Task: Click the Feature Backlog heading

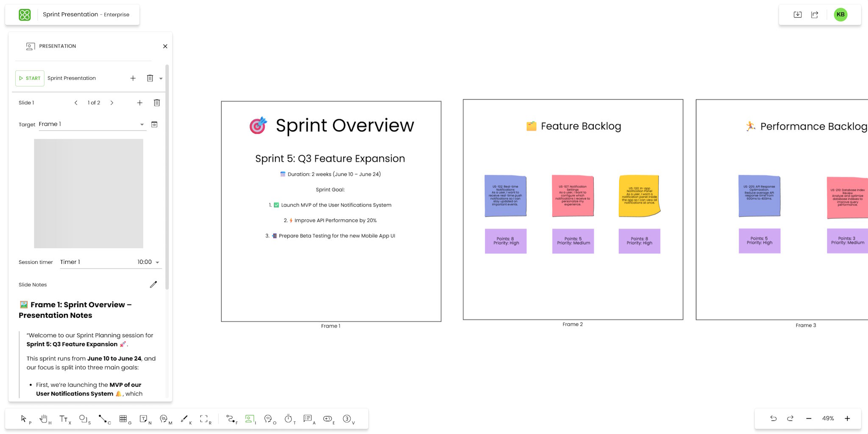Action: point(581,126)
